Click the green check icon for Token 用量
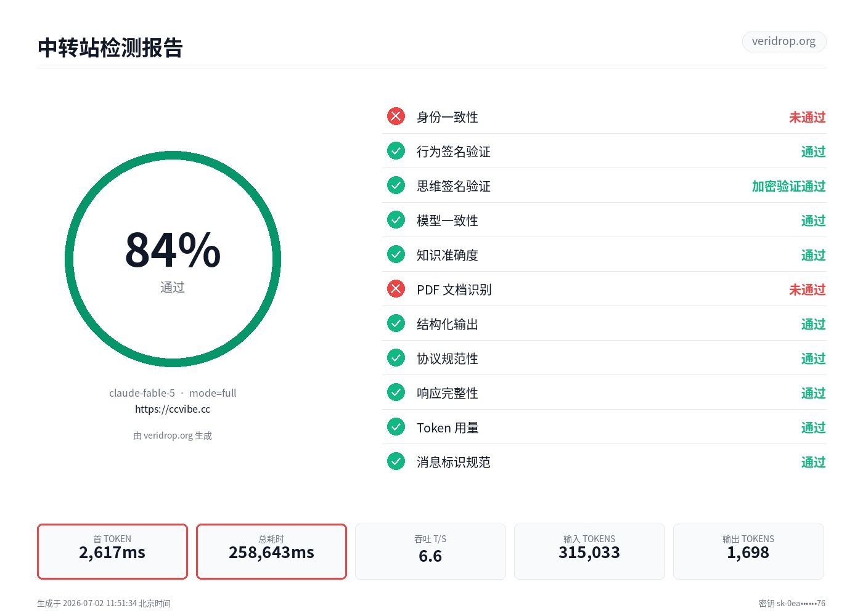The image size is (863, 616). coord(396,427)
